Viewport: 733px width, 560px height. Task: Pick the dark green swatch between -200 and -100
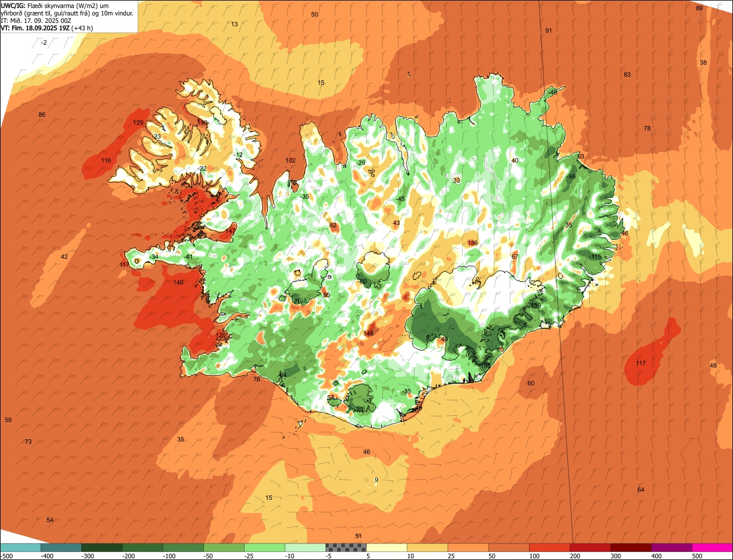(143, 547)
